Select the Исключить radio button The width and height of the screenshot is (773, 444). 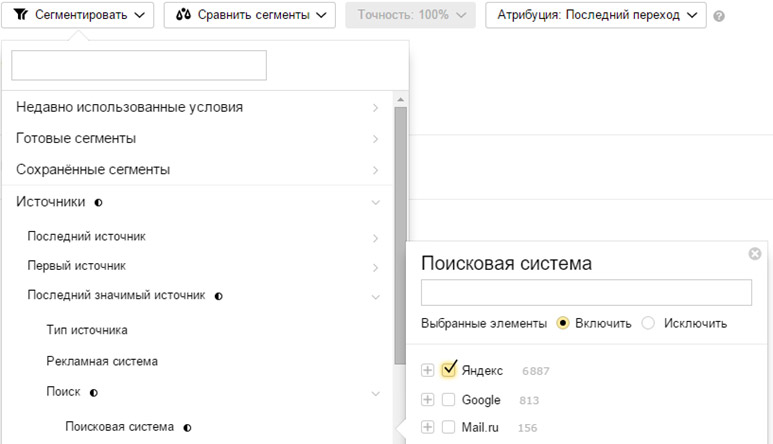(648, 323)
